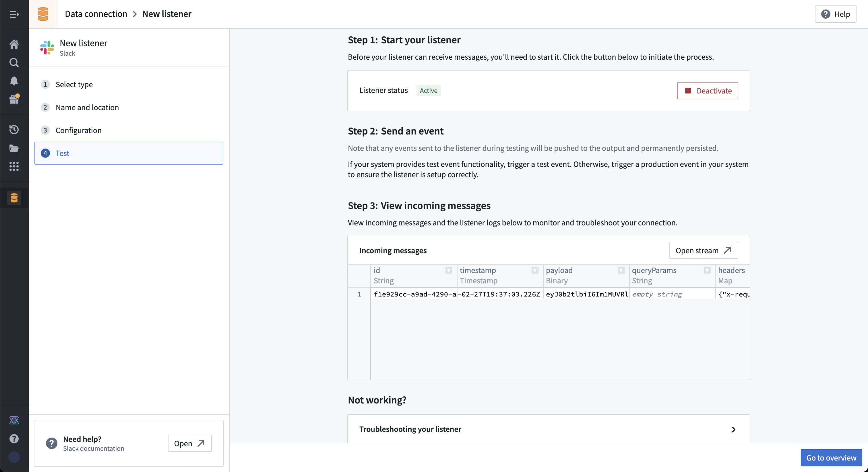Viewport: 868px width, 472px height.
Task: Open recent history from the sidebar
Action: (14, 129)
